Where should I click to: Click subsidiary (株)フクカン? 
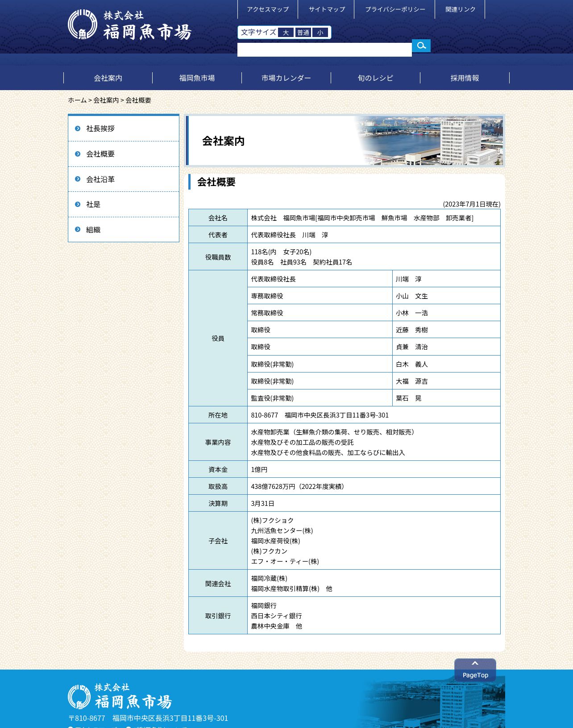(269, 551)
